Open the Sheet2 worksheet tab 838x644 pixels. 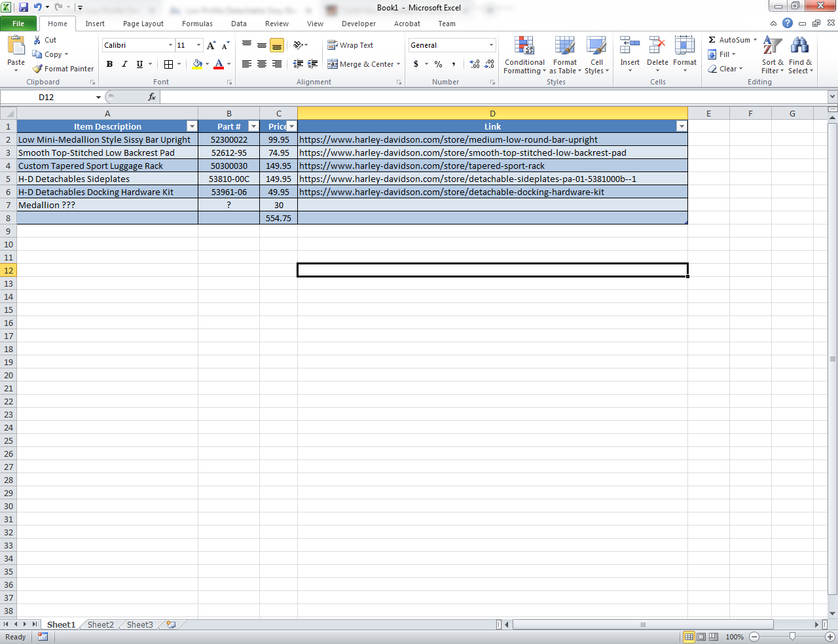coord(100,624)
